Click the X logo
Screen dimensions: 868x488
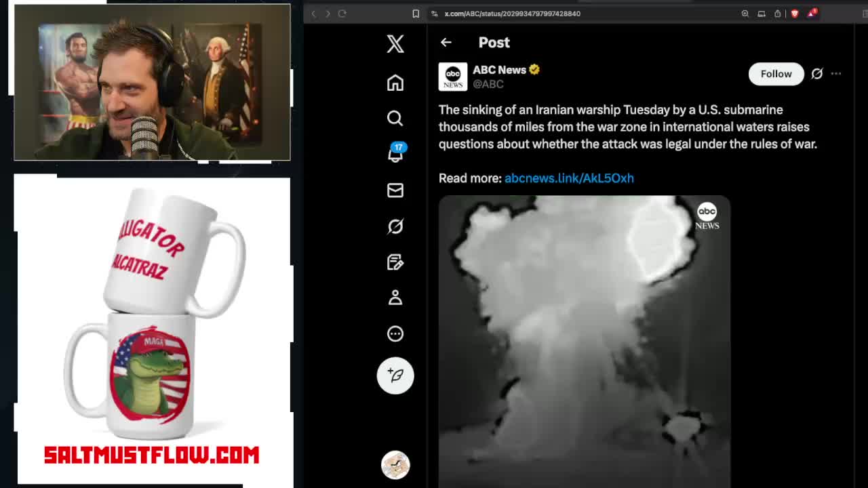point(395,44)
